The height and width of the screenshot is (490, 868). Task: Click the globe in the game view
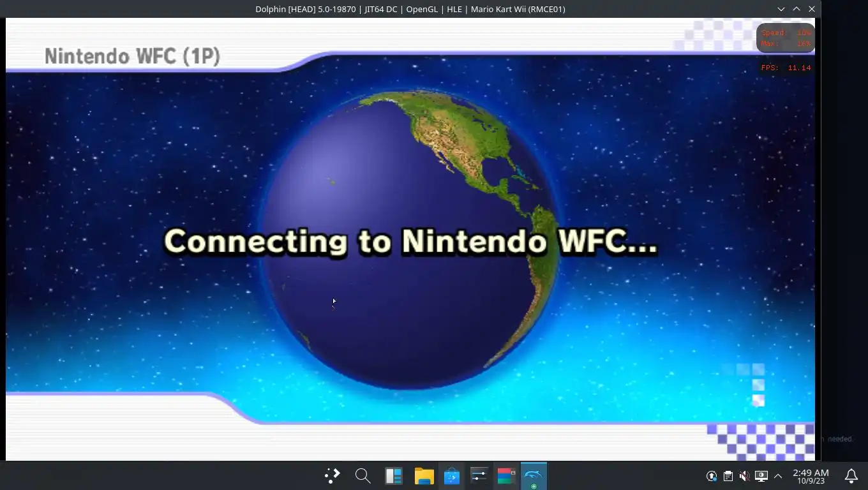coord(411,239)
